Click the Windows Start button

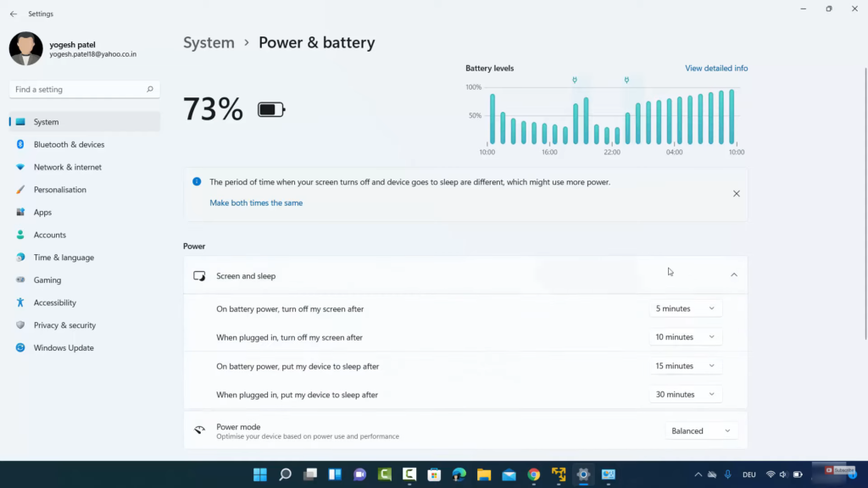tap(260, 474)
